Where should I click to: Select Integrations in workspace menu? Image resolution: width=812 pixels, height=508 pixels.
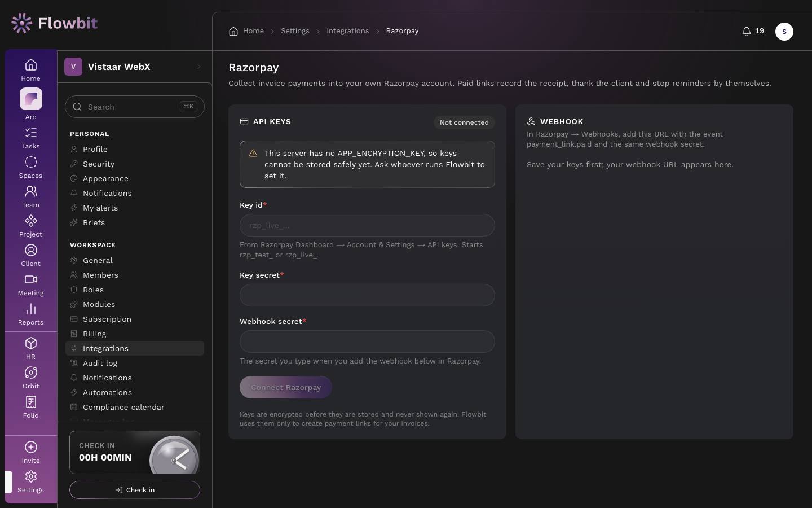point(135,348)
